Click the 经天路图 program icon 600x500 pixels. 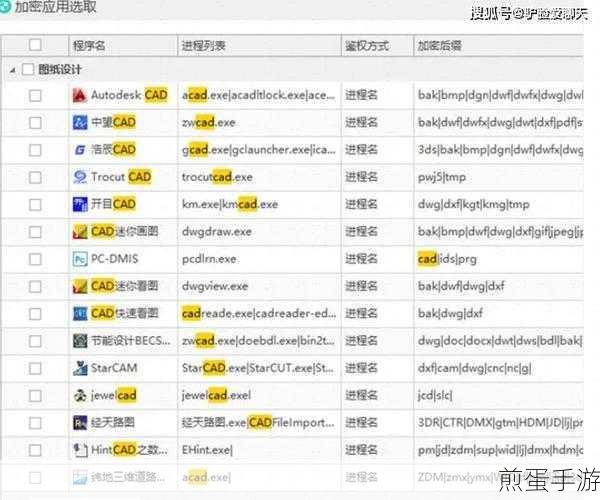(80, 423)
